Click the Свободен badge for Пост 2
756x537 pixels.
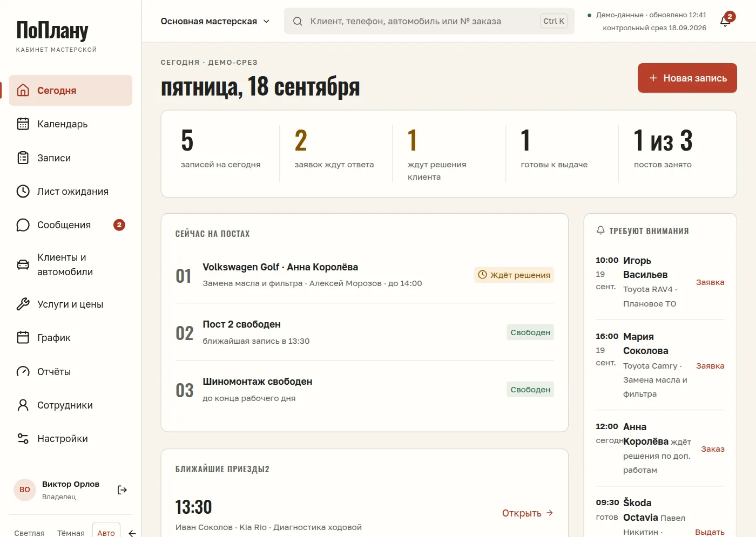[x=530, y=332]
